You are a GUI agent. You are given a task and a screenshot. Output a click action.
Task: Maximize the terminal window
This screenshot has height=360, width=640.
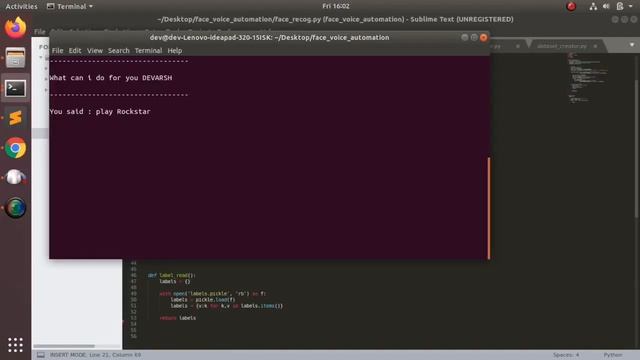474,38
